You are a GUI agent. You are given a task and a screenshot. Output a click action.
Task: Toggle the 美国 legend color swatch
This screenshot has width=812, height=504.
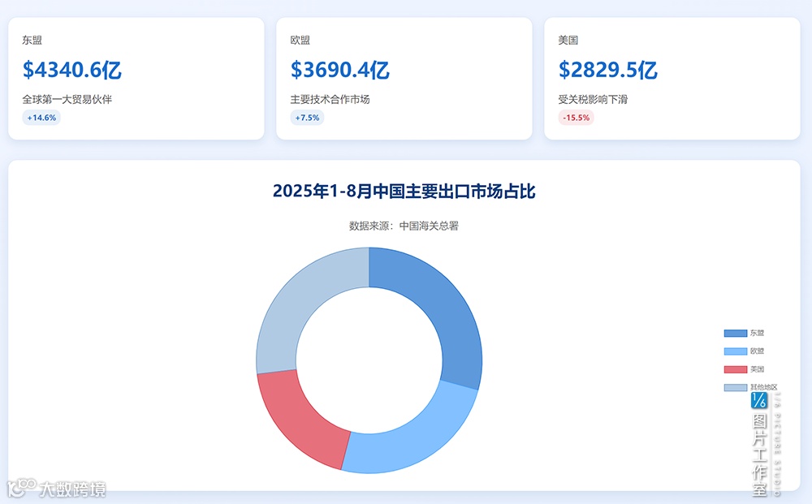coord(735,369)
